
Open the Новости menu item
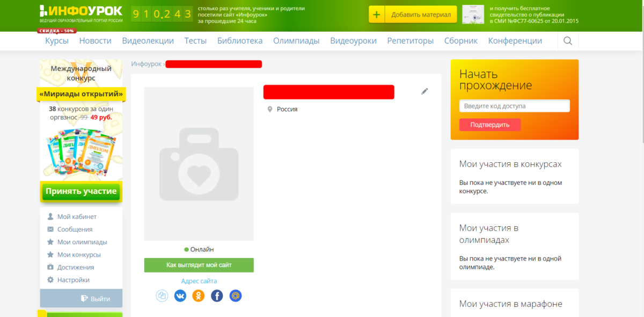tap(96, 41)
